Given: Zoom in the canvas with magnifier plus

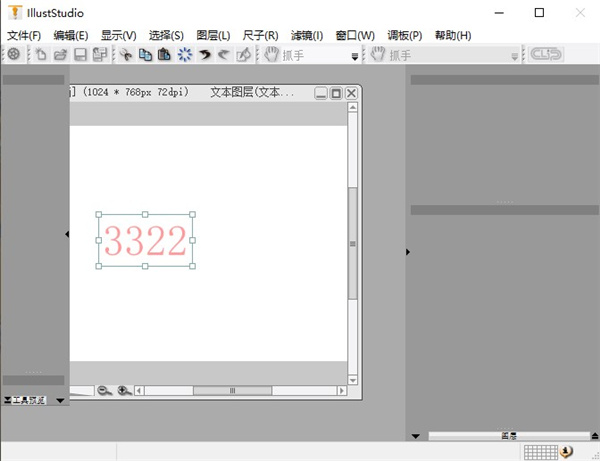Looking at the screenshot, I should point(124,391).
